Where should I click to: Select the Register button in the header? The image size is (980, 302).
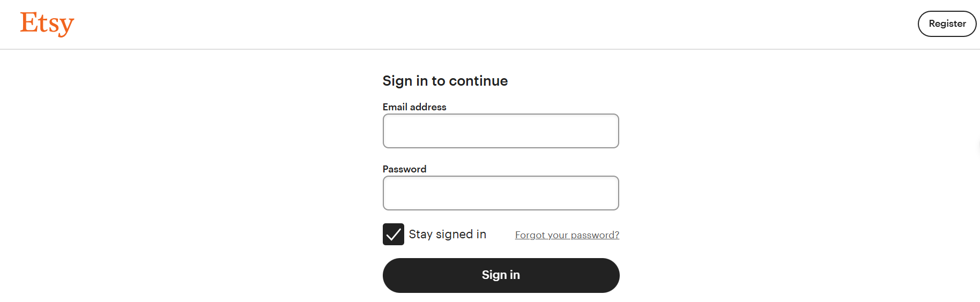tap(947, 24)
